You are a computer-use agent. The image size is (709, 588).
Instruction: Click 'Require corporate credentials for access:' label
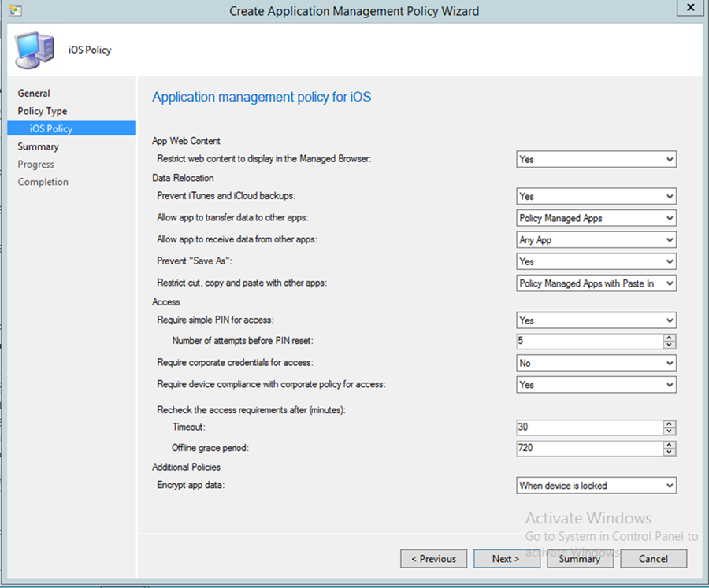tap(235, 362)
